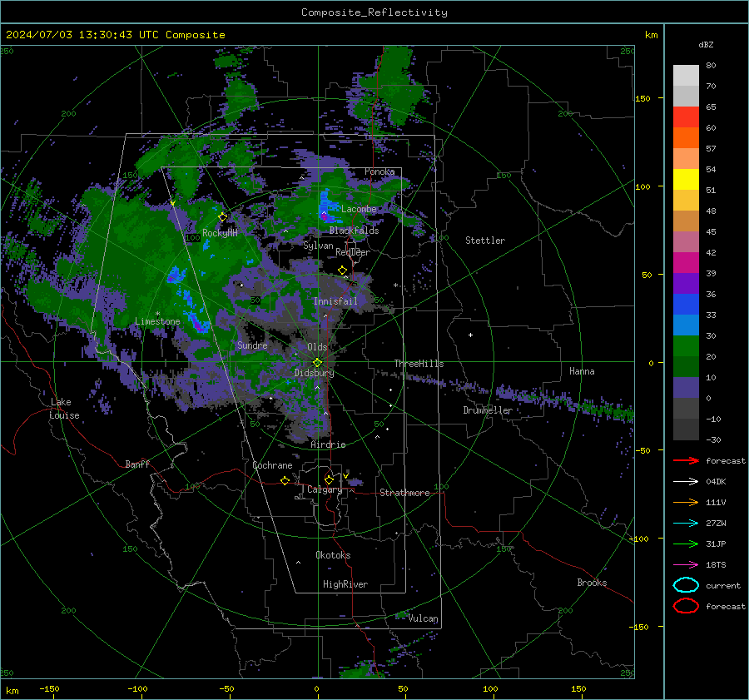Click the Hanna city label

[x=582, y=371]
